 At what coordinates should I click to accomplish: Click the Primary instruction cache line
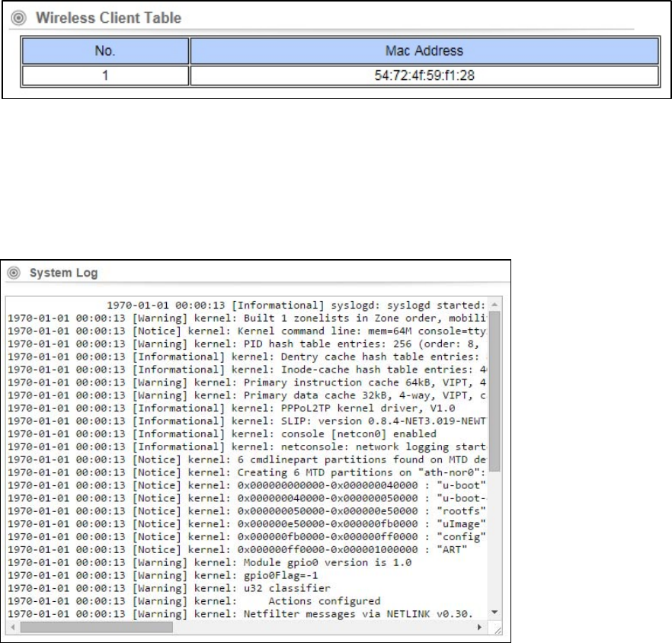point(247,382)
